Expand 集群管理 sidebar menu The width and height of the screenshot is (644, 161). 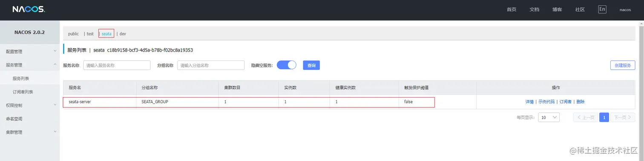[30, 132]
